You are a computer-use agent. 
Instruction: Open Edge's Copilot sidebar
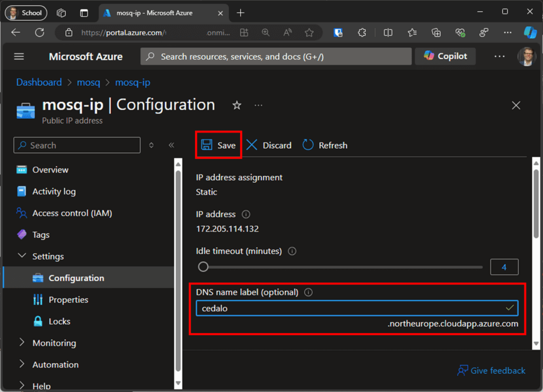[530, 32]
